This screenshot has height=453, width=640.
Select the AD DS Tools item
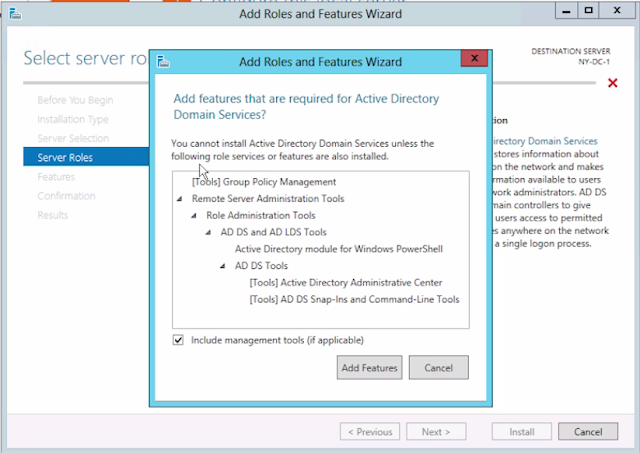point(261,266)
